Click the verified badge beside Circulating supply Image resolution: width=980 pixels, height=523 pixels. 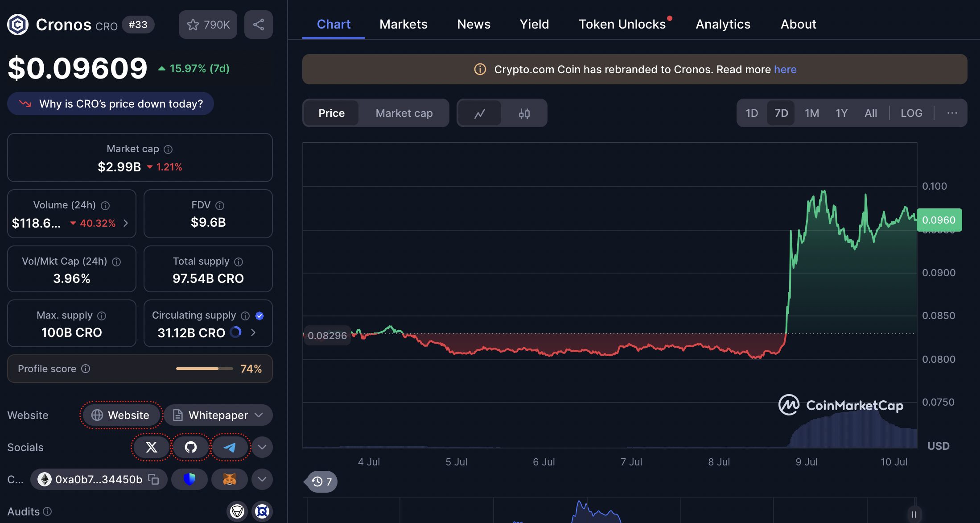(x=259, y=316)
